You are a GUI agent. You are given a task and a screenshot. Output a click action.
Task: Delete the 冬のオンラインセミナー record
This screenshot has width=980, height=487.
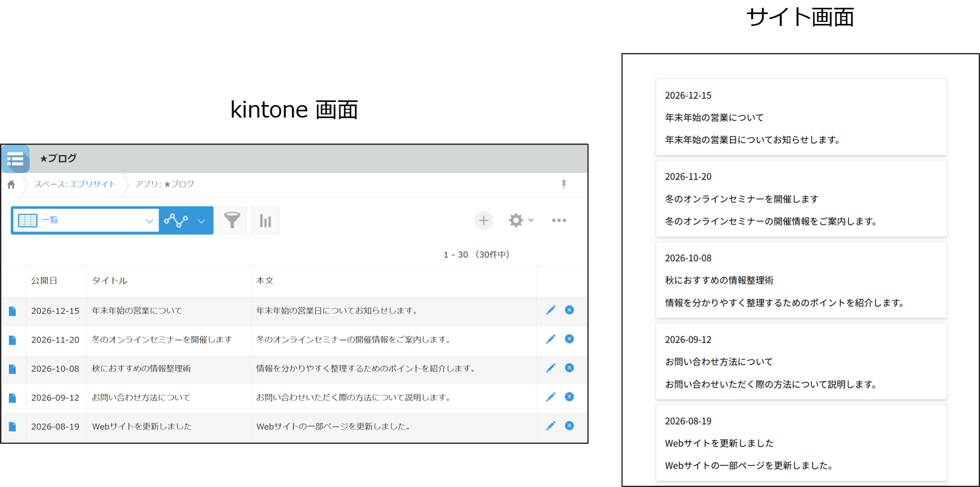coord(570,339)
